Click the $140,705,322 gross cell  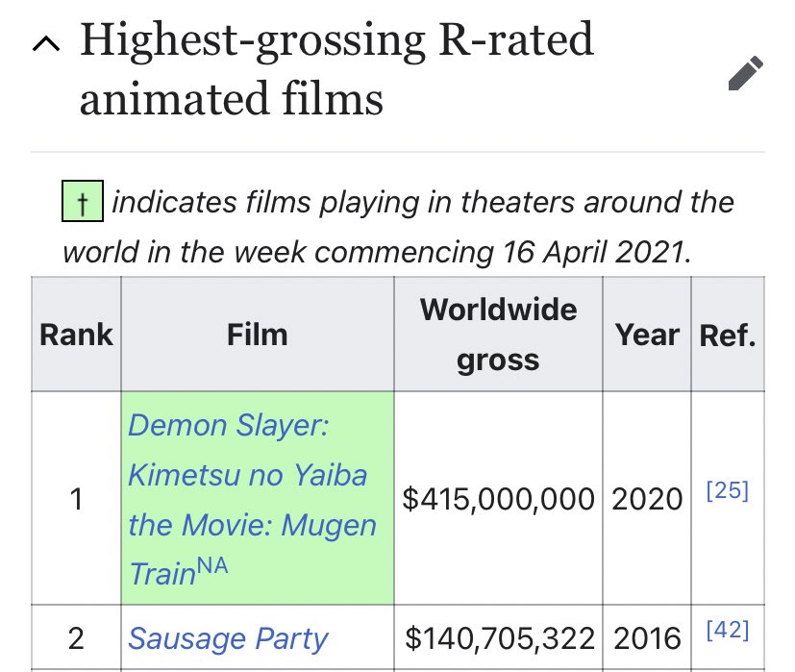point(497,637)
